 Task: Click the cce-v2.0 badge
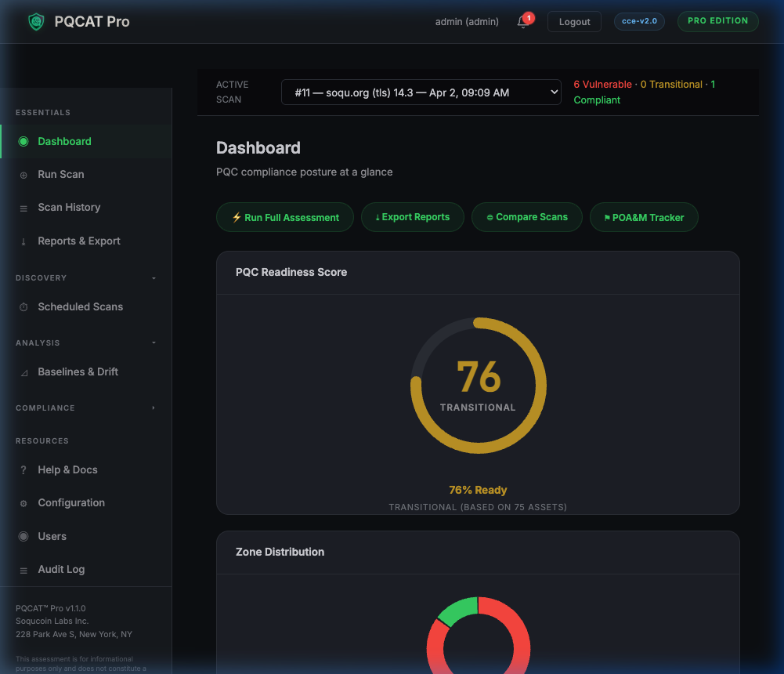(x=639, y=21)
